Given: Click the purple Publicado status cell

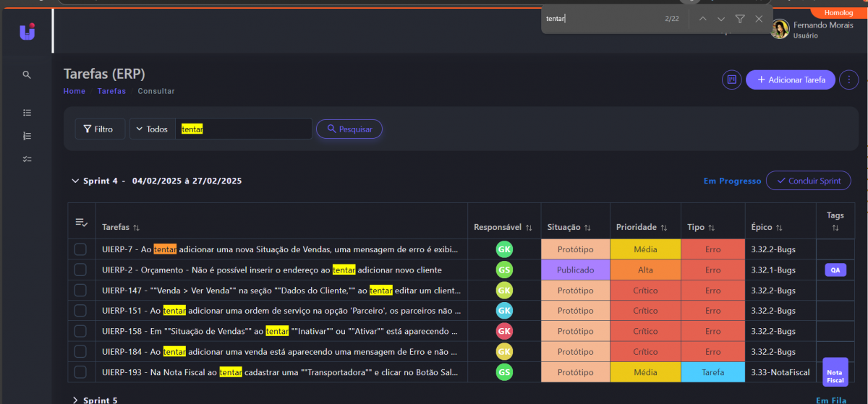Looking at the screenshot, I should [x=575, y=270].
